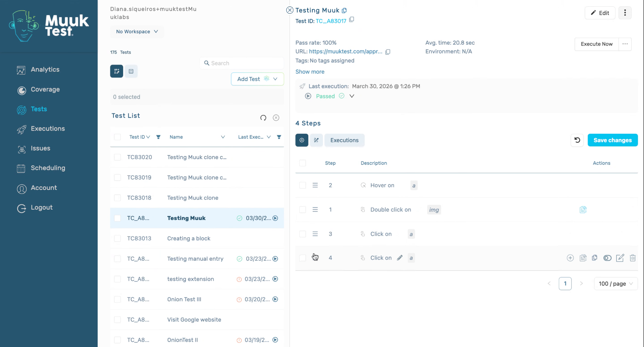Check the TC83018 test row

(x=117, y=198)
